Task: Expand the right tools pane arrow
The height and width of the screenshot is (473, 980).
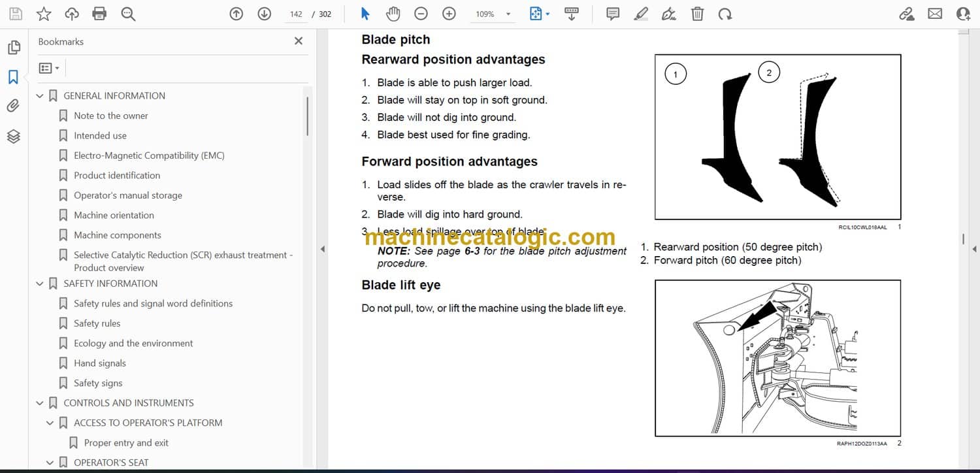Action: coord(974,249)
